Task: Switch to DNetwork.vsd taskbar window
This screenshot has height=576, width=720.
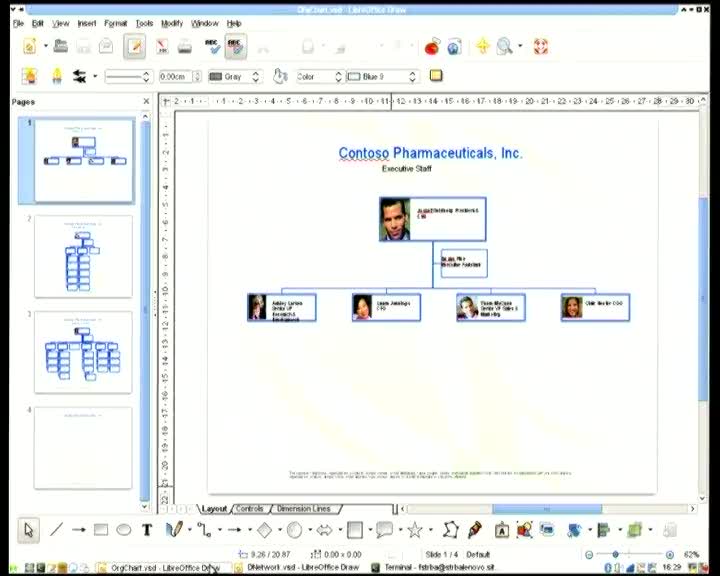Action: coord(298,568)
